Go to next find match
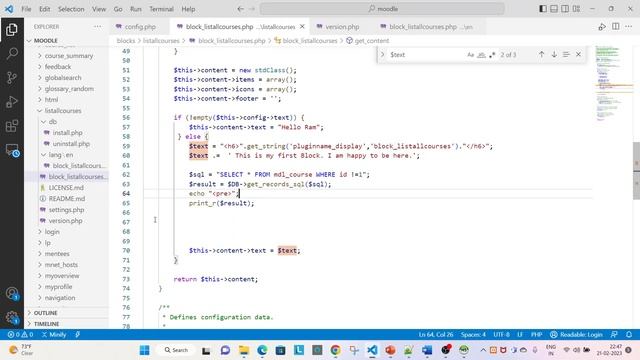Image resolution: width=640 pixels, height=360 pixels. 554,54
